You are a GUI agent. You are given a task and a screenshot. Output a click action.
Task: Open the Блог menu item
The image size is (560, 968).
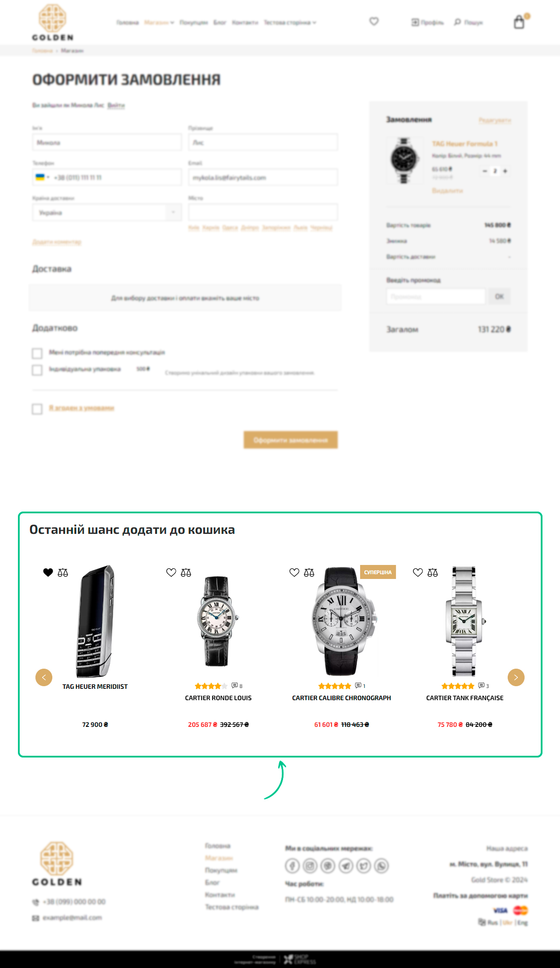220,22
